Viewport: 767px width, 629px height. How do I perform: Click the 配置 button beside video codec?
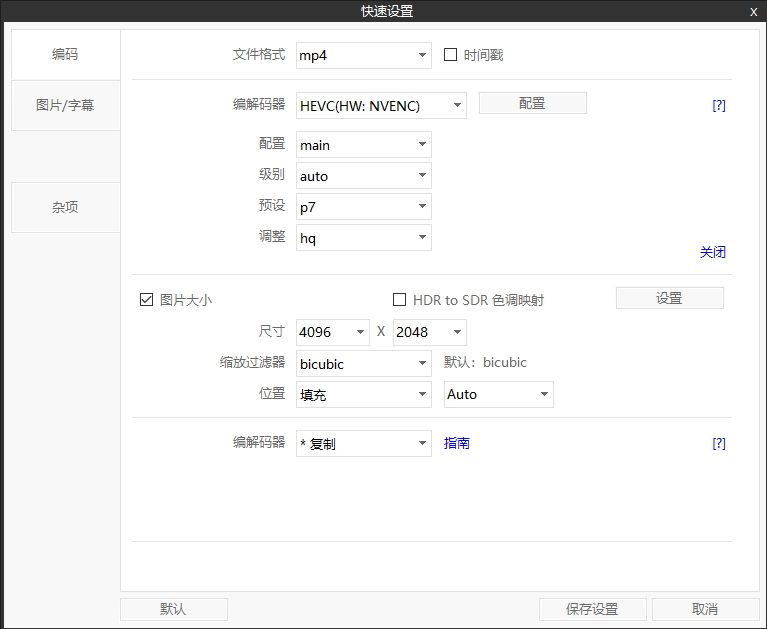(533, 103)
